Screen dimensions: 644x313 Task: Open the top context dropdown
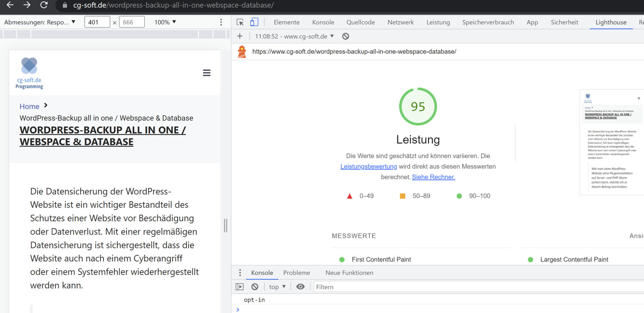(x=277, y=287)
